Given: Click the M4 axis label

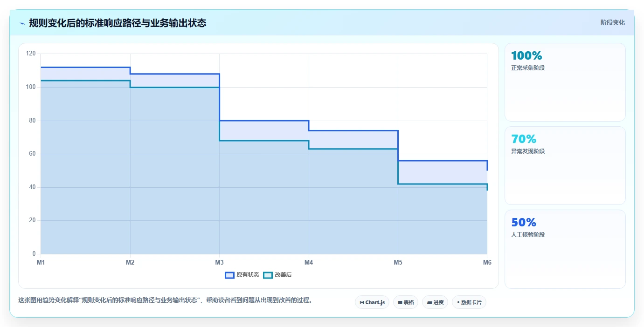Looking at the screenshot, I should (309, 263).
